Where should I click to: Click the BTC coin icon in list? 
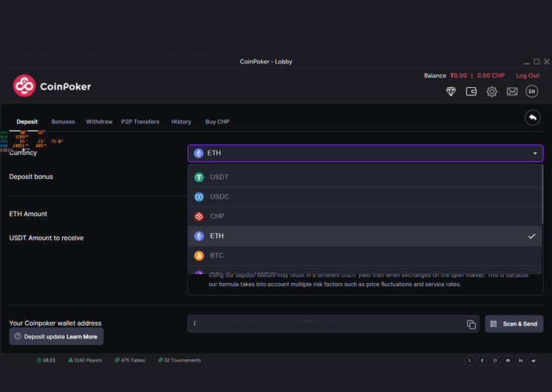click(x=199, y=256)
